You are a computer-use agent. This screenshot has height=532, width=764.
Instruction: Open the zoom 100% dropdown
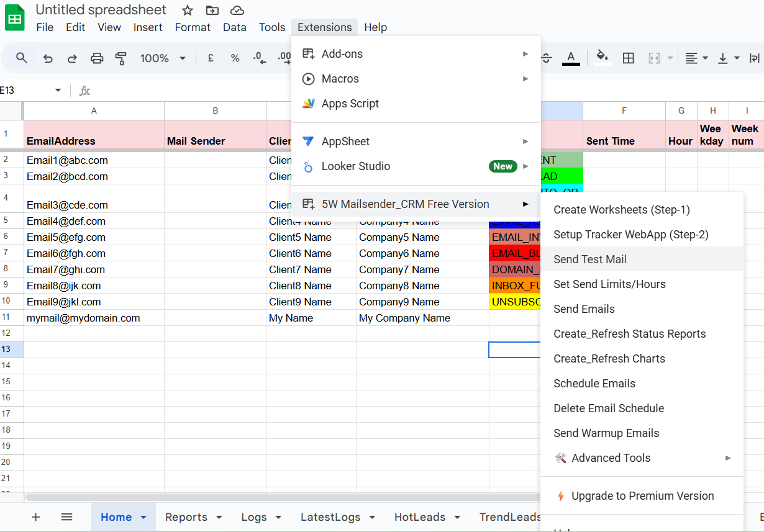[x=163, y=58]
